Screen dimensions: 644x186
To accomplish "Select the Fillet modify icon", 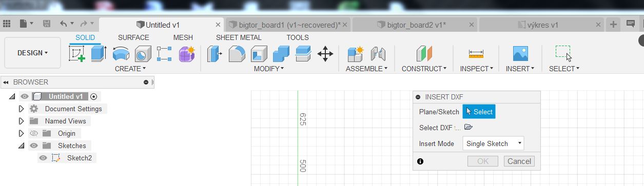I will tap(237, 53).
